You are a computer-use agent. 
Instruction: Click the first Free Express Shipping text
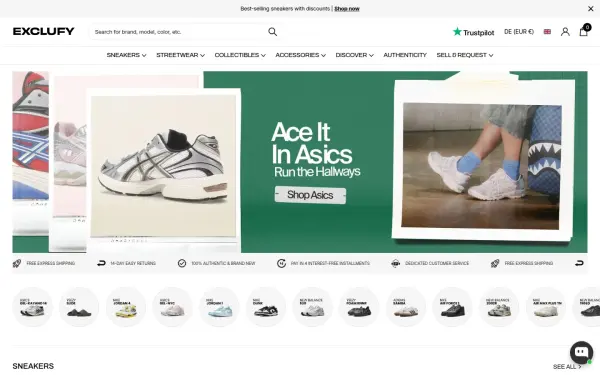[x=51, y=263]
